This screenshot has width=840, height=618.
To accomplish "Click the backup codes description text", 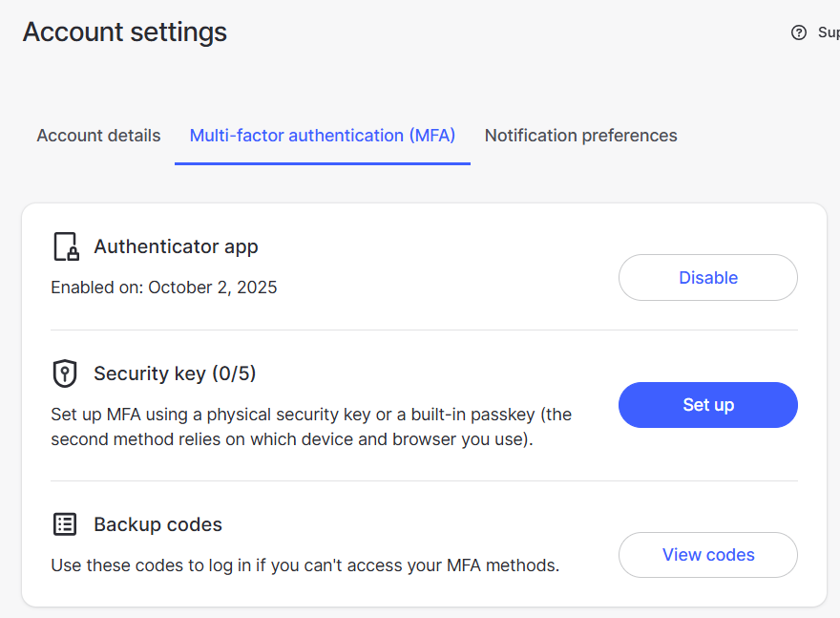I will coord(304,565).
